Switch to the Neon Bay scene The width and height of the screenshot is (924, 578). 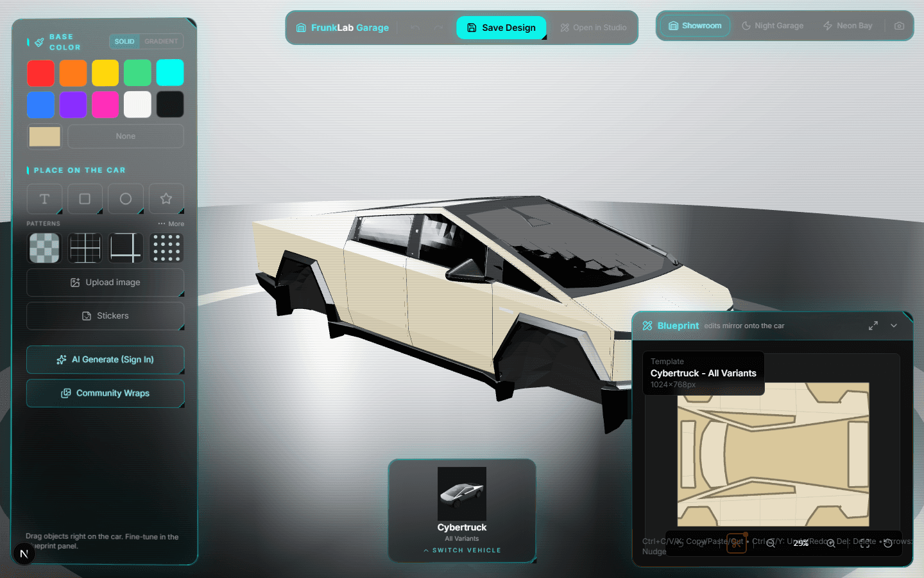click(848, 26)
